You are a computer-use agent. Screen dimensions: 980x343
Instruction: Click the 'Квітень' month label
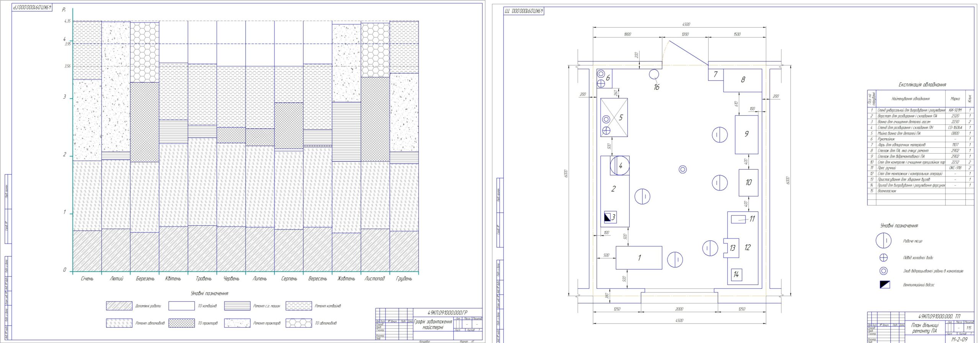coord(173,279)
